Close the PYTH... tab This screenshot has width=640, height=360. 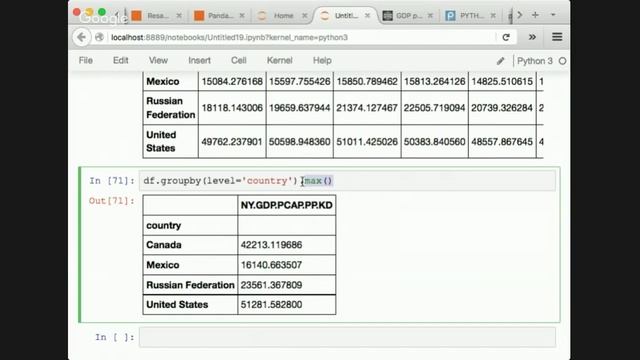click(493, 16)
